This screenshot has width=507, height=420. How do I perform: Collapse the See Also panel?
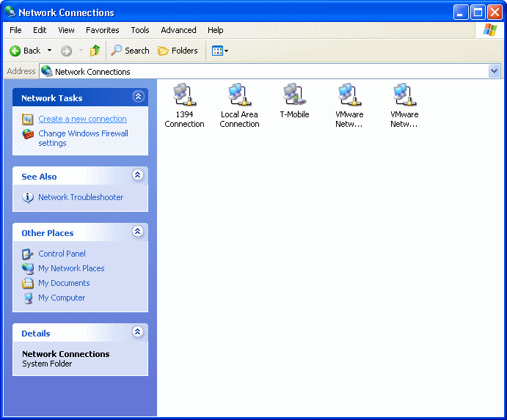(138, 175)
